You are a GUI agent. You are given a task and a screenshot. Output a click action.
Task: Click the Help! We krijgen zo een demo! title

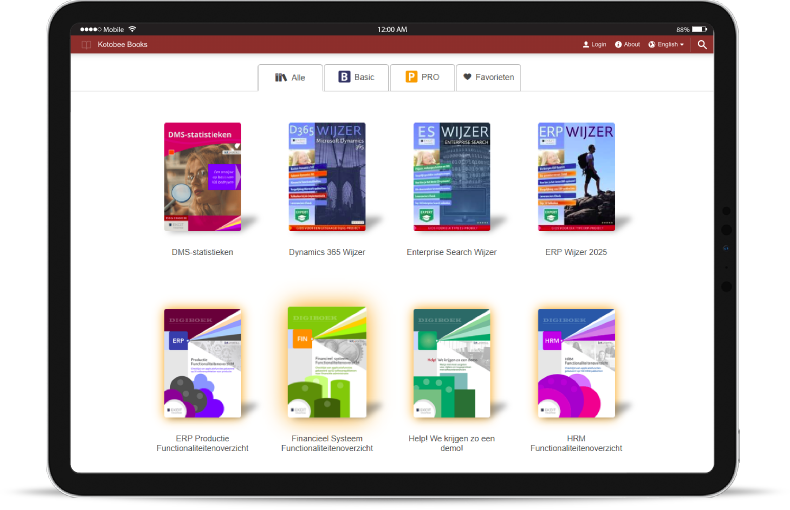(x=452, y=443)
